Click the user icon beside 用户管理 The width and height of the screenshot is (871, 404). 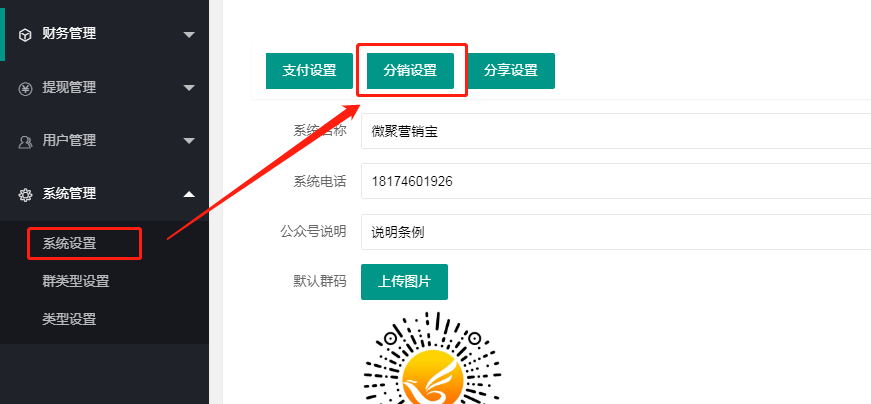pyautogui.click(x=25, y=141)
